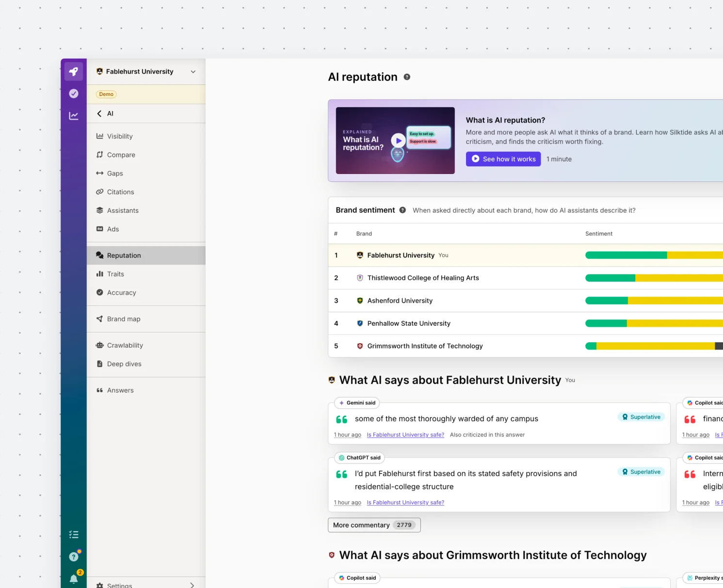Click Thistlewood College of Healing Arts row
The height and width of the screenshot is (588, 723).
pyautogui.click(x=526, y=278)
